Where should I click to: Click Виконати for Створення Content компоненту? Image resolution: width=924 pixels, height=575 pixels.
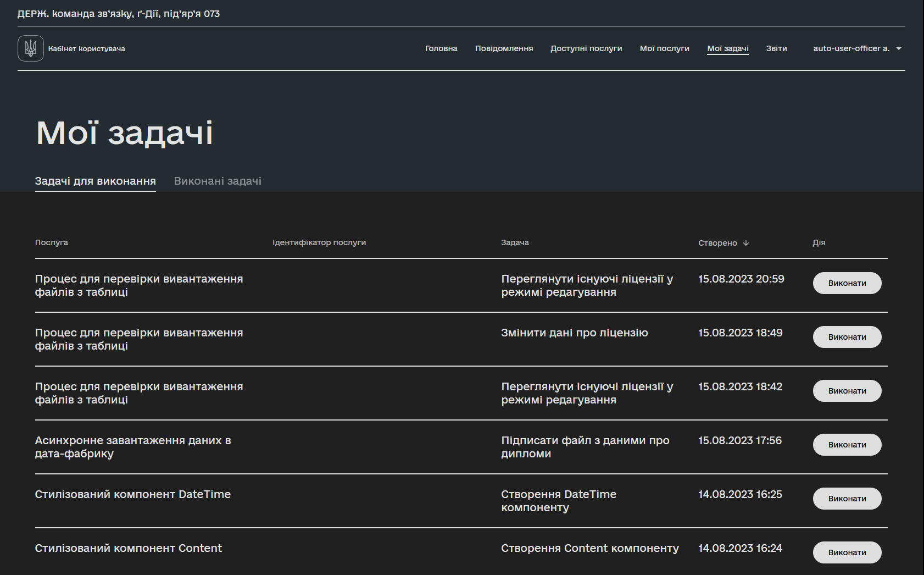pos(847,552)
